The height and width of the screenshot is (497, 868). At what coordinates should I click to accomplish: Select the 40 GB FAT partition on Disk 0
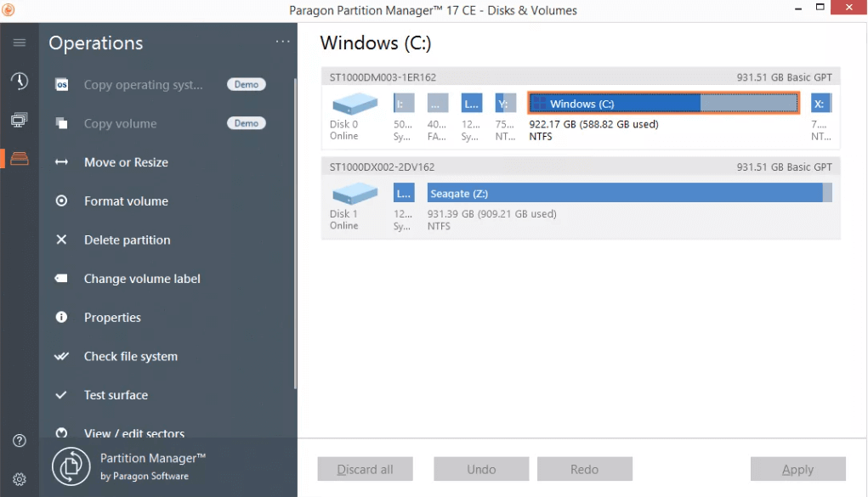click(437, 104)
